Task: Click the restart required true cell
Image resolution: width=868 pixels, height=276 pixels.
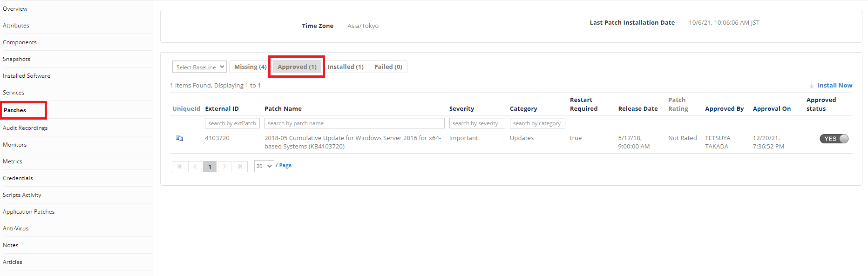Action: (576, 138)
